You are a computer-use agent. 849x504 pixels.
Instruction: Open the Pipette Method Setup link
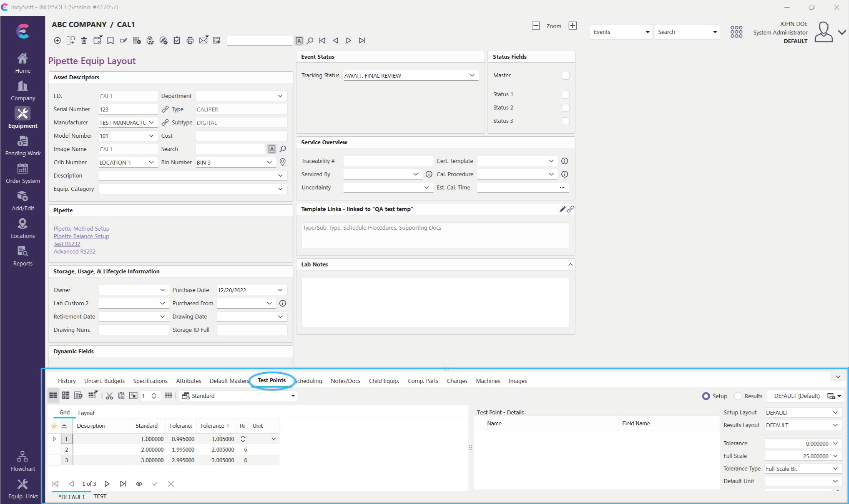coord(82,229)
